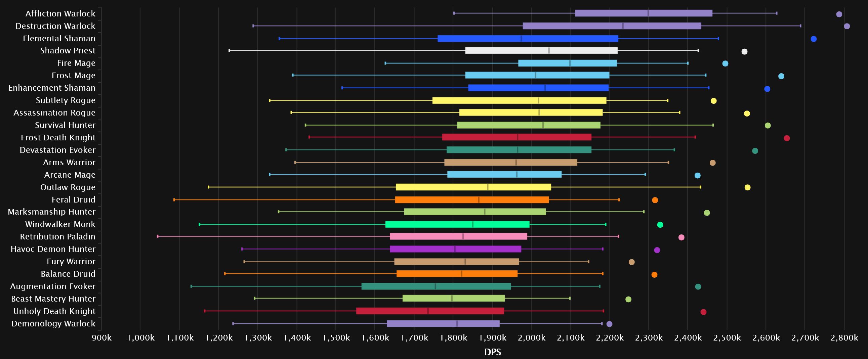868x359 pixels.
Task: Click the white Shadow Priest box bar
Action: click(x=541, y=50)
